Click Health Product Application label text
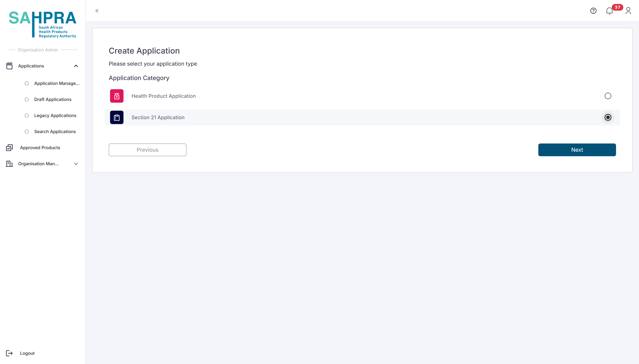Image resolution: width=639 pixels, height=364 pixels. pyautogui.click(x=164, y=96)
